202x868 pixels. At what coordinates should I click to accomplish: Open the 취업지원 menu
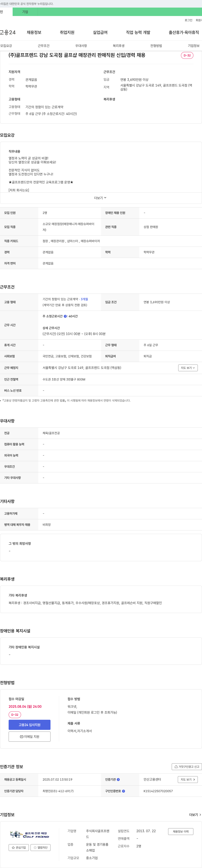(67, 32)
